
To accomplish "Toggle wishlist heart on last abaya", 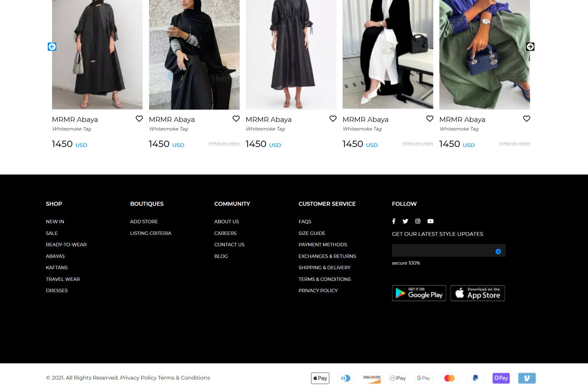I will pyautogui.click(x=526, y=119).
